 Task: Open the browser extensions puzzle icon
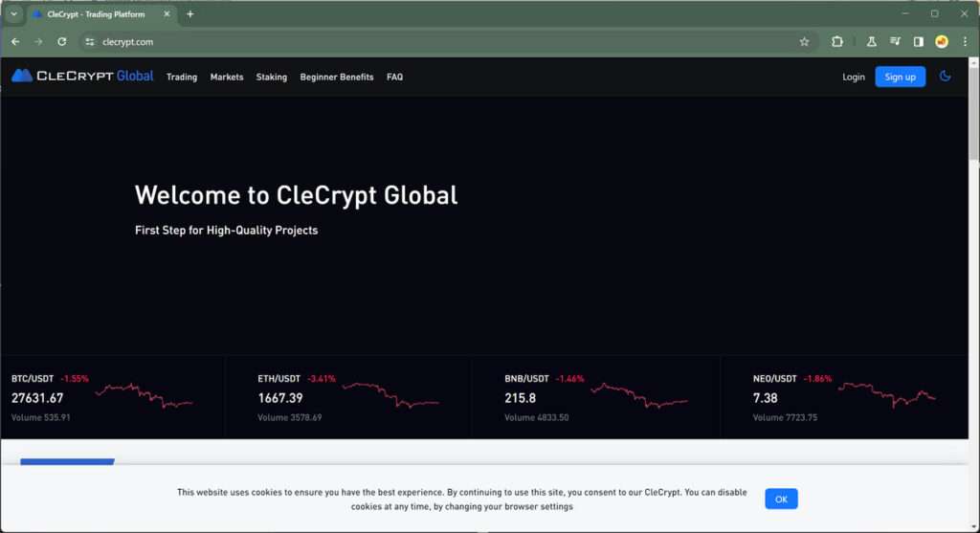click(x=837, y=42)
